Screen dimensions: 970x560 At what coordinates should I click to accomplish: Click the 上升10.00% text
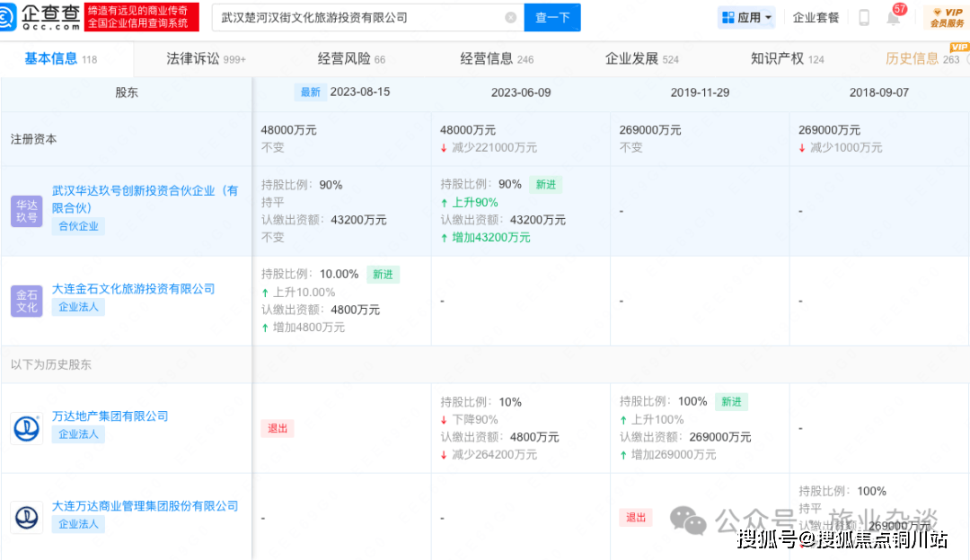pos(304,293)
